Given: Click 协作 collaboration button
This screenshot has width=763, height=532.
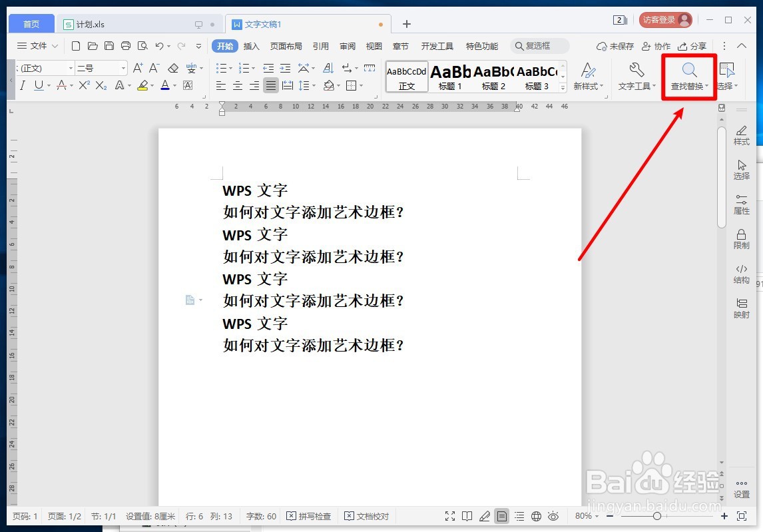Looking at the screenshot, I should click(x=656, y=46).
